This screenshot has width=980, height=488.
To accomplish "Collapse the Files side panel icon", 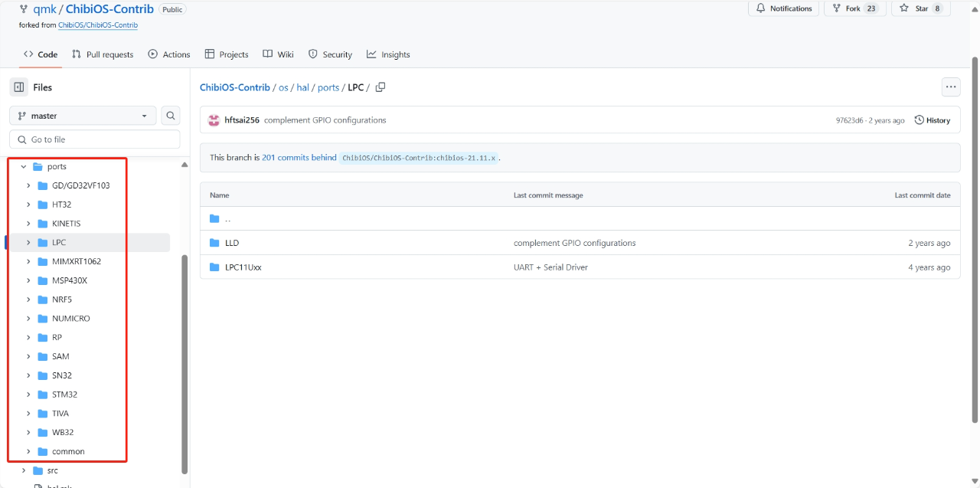I will click(19, 87).
